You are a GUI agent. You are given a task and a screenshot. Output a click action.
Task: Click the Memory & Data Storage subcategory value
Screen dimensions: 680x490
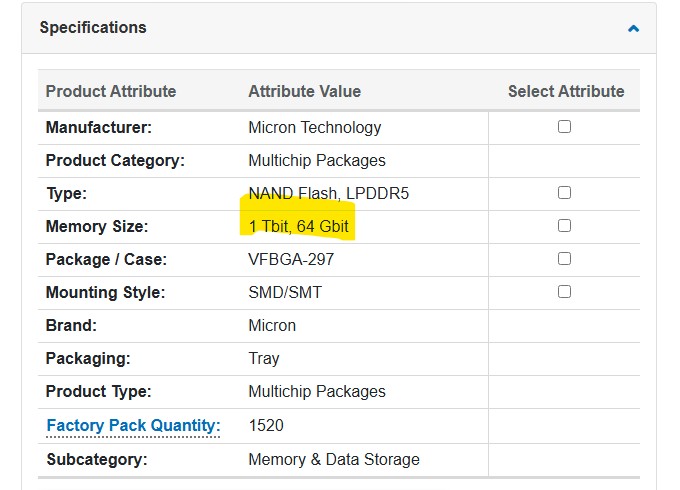(x=334, y=459)
